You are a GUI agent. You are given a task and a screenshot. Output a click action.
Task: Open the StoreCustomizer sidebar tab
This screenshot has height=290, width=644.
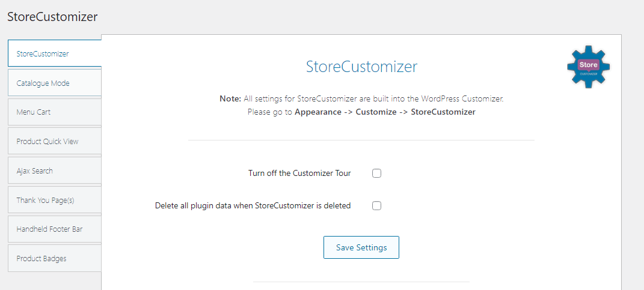[x=43, y=53]
